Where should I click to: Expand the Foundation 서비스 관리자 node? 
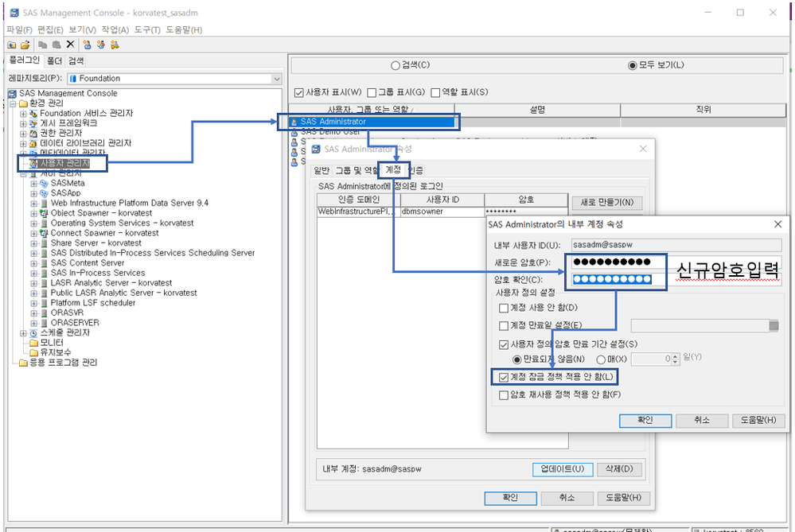[23, 114]
